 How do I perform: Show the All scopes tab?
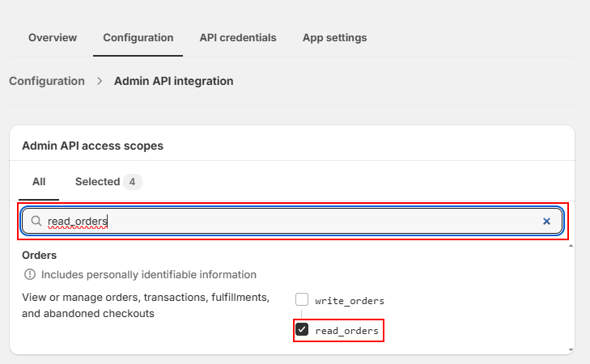39,182
